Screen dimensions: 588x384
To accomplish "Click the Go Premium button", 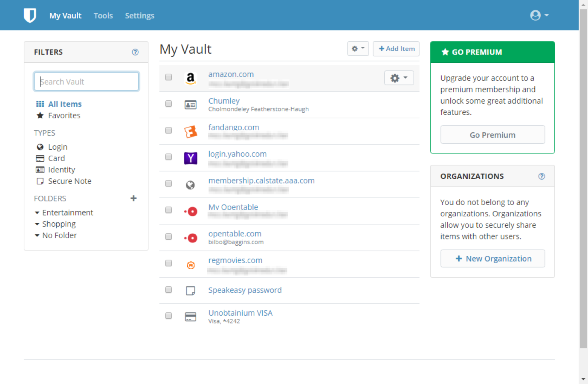I will point(492,135).
